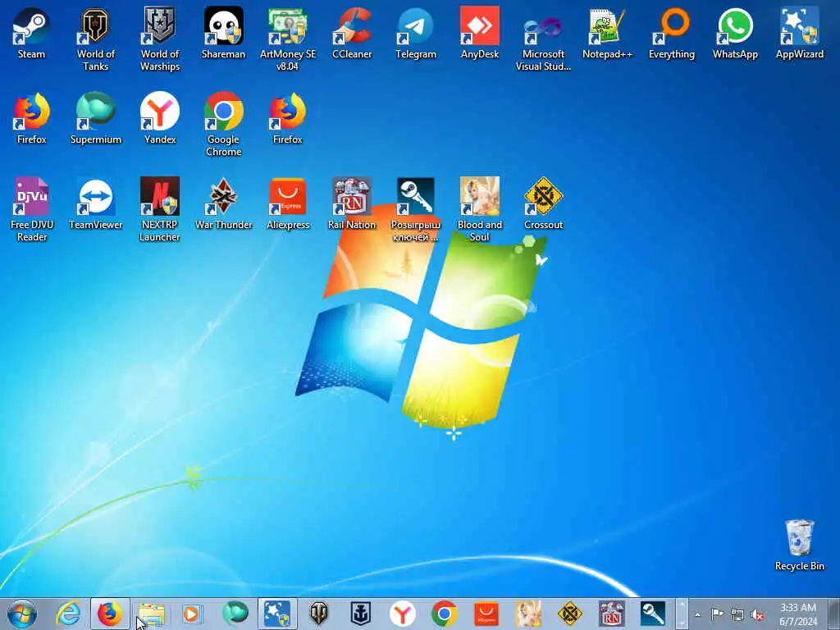Launch Internet Explorer from the taskbar
Viewport: 840px width, 630px height.
tap(68, 614)
